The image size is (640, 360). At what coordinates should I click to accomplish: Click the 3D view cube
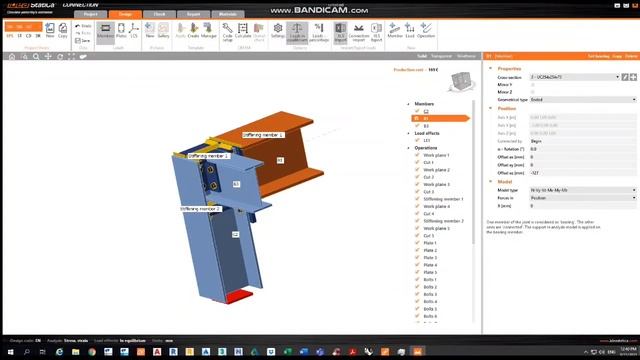(x=462, y=82)
